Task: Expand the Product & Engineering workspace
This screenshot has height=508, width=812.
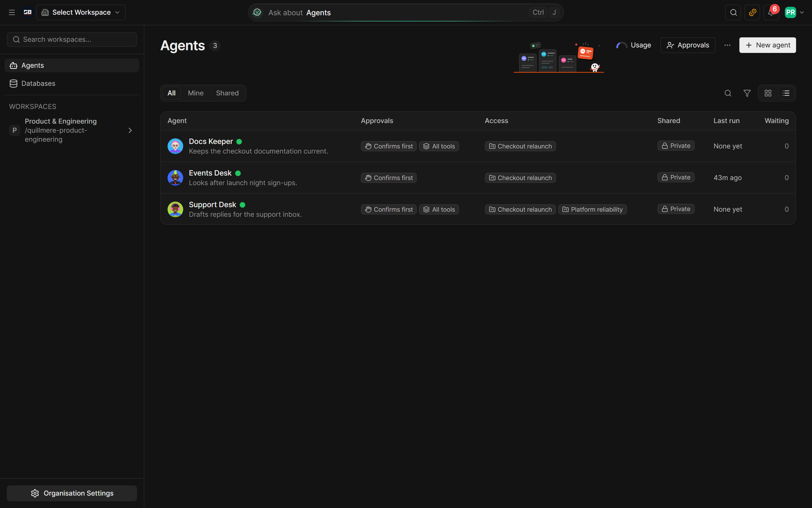Action: click(130, 130)
